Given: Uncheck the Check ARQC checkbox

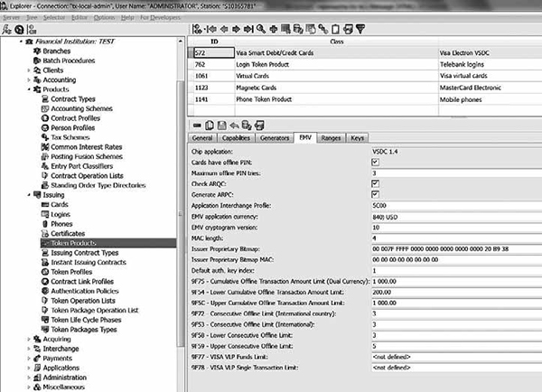Looking at the screenshot, I should point(375,182).
